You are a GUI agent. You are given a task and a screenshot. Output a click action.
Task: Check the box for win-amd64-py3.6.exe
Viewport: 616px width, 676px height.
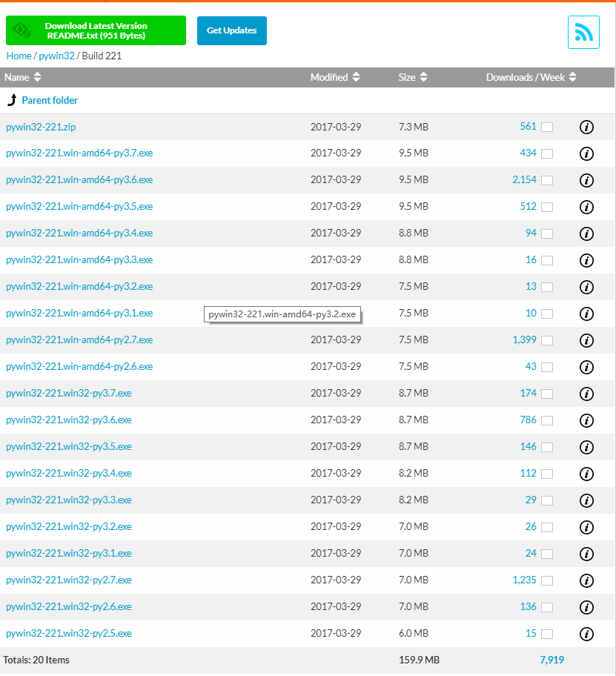(x=547, y=181)
